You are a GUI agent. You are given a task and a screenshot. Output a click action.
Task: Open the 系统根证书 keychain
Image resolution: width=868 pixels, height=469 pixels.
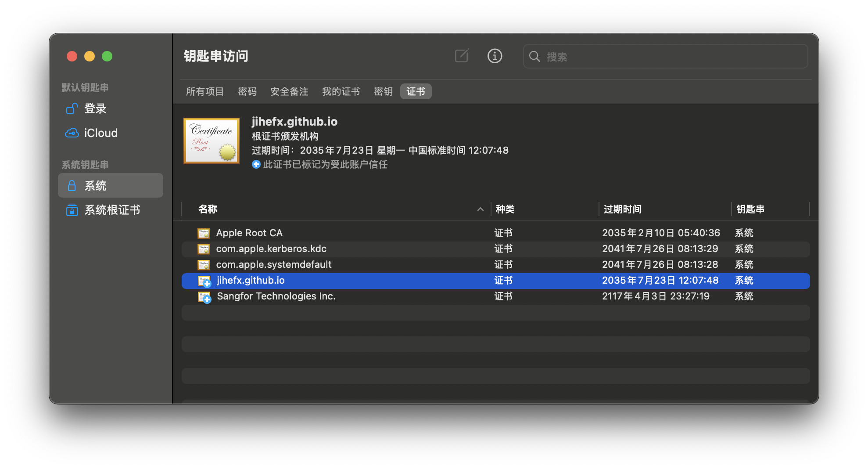coord(112,210)
